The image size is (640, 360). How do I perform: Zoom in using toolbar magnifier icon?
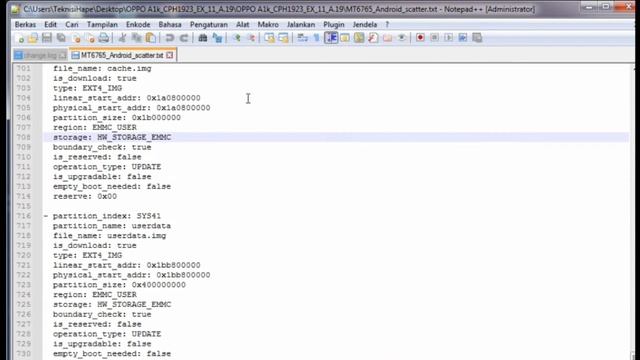236,38
